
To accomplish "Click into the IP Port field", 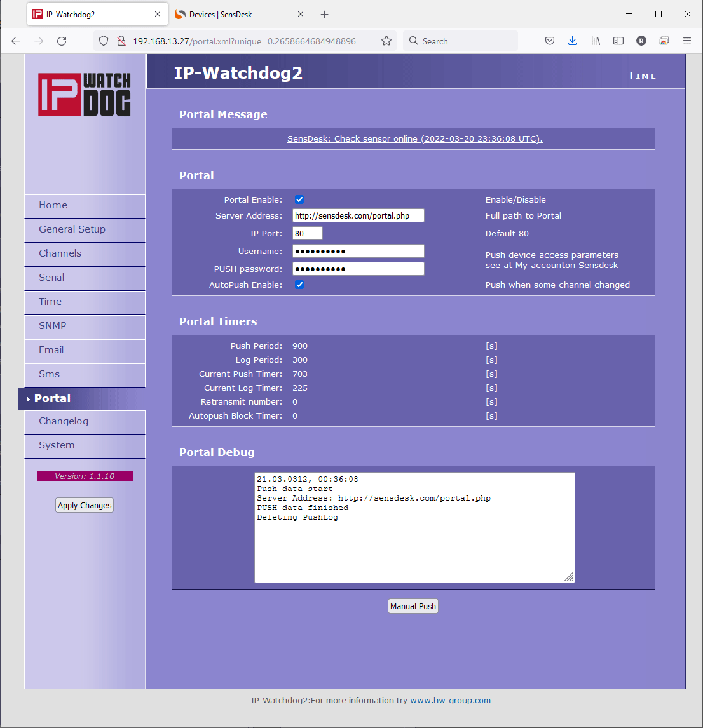I will [x=307, y=234].
